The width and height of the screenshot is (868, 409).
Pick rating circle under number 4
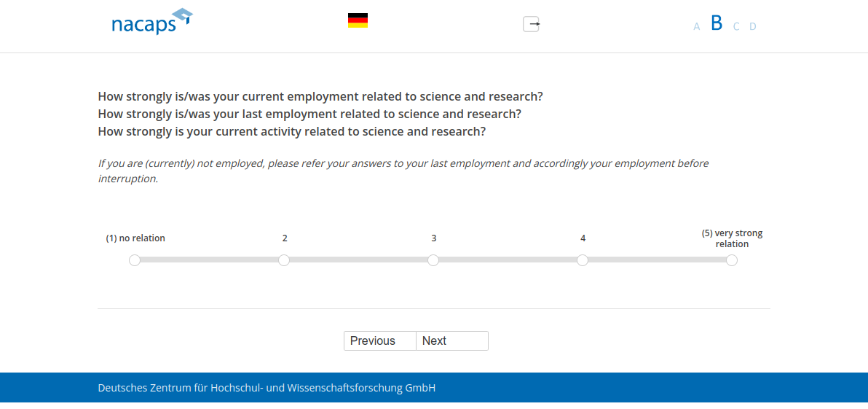pos(583,260)
